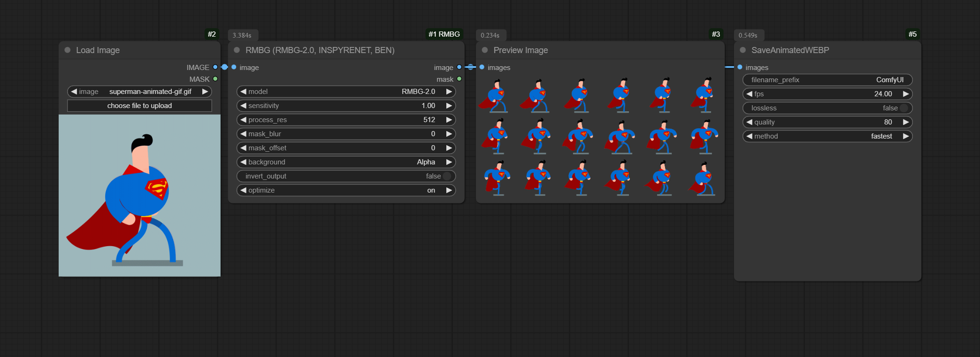Collapse the Preview Image node via its dot
This screenshot has height=357, width=980.
(485, 50)
